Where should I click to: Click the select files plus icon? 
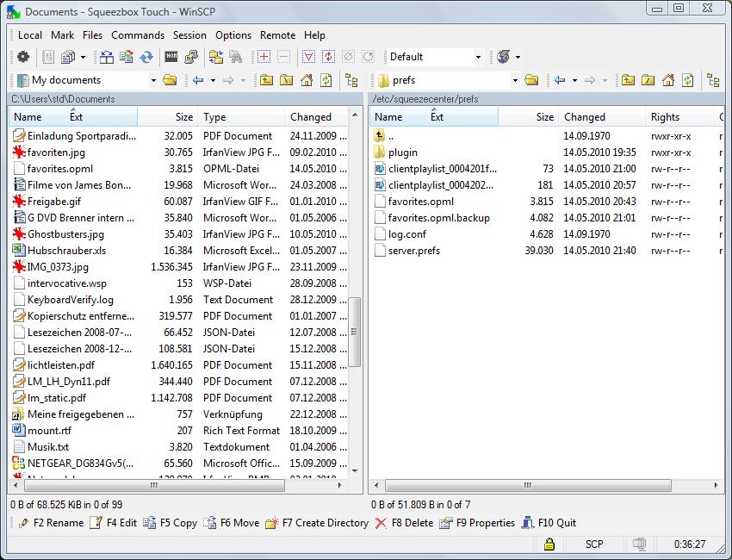tap(264, 58)
